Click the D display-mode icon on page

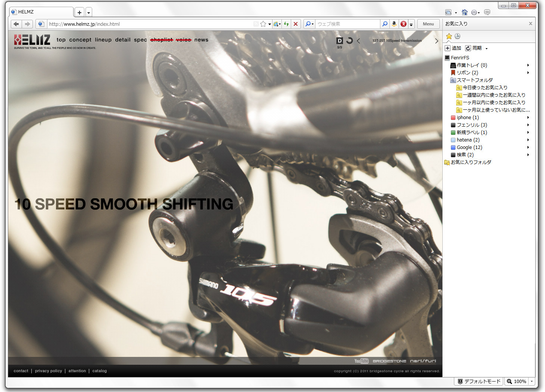(x=340, y=41)
